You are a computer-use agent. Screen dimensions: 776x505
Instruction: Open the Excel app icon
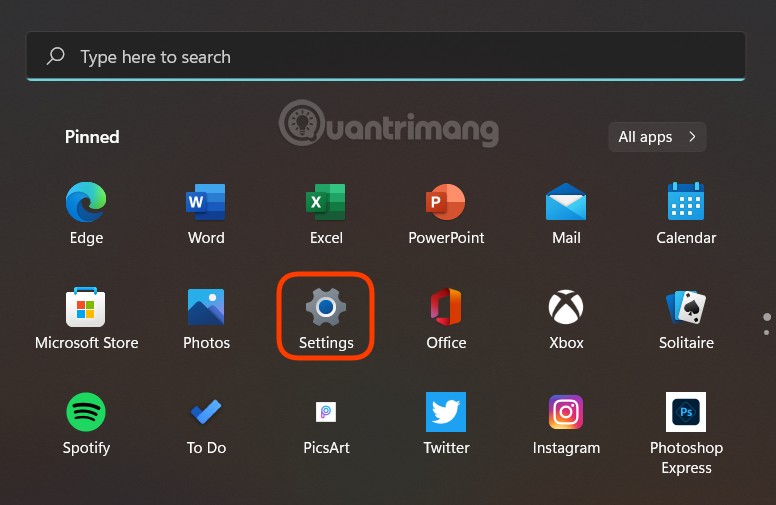click(x=326, y=202)
